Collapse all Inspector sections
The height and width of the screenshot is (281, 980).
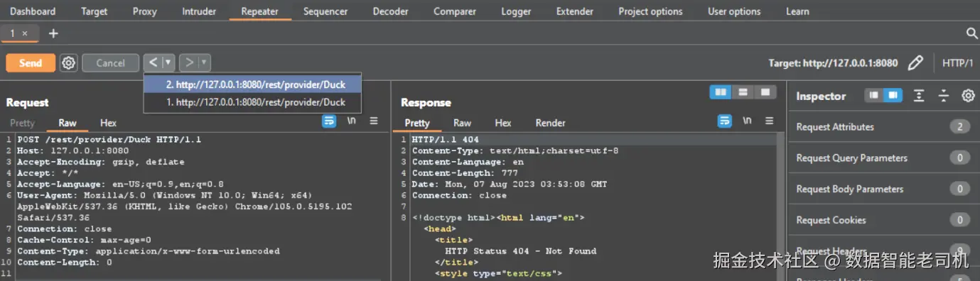[944, 95]
